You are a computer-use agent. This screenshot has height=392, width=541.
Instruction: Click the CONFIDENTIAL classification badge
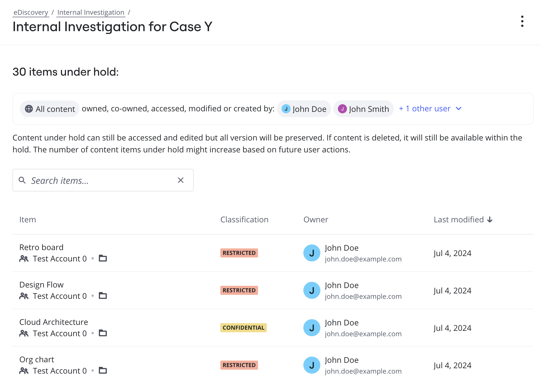(x=243, y=328)
